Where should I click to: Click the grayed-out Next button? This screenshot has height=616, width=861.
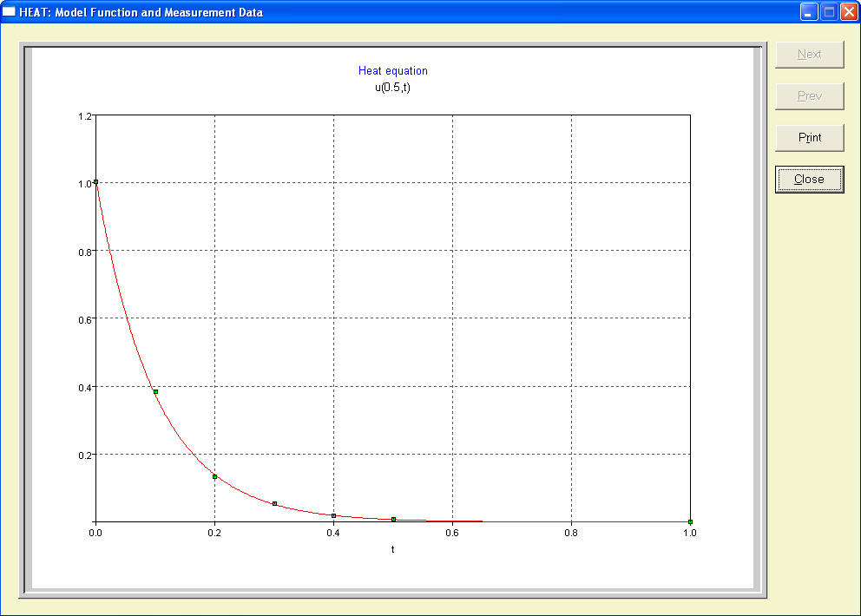(809, 54)
